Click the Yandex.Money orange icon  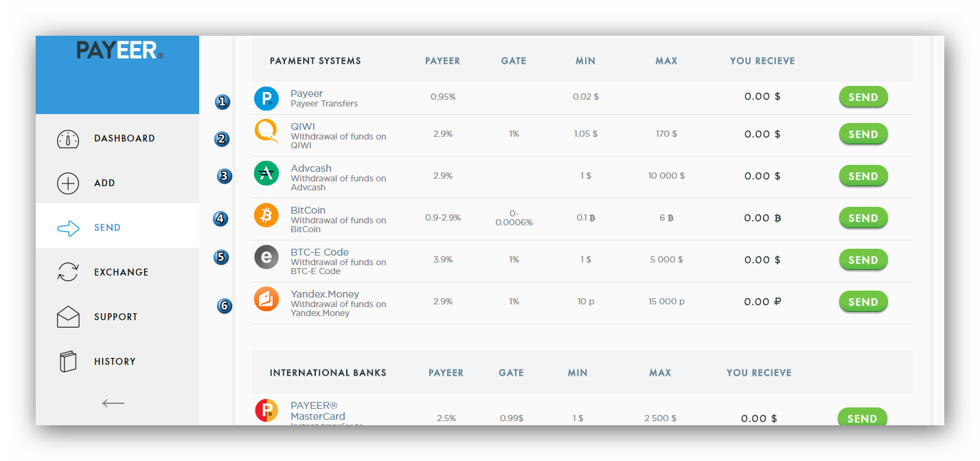[266, 299]
